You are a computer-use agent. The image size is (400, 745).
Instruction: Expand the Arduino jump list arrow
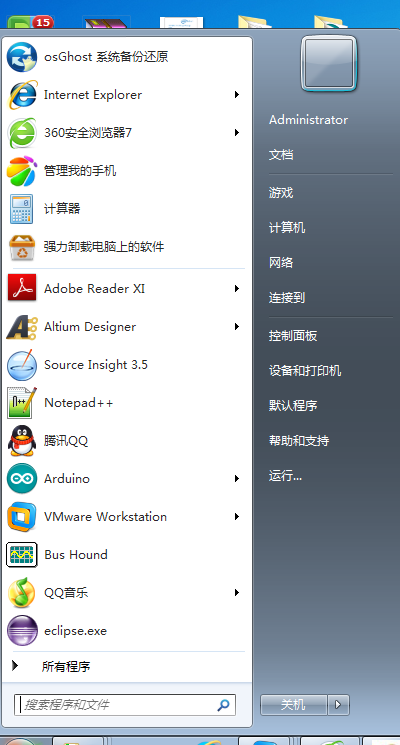[x=237, y=478]
